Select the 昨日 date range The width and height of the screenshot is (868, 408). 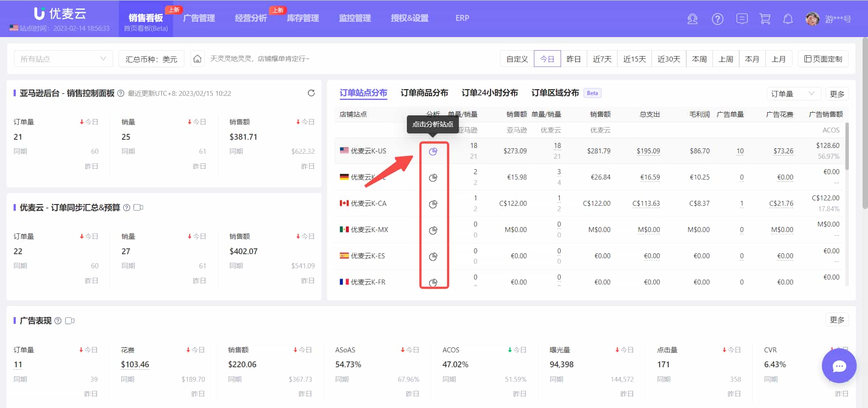click(x=574, y=59)
